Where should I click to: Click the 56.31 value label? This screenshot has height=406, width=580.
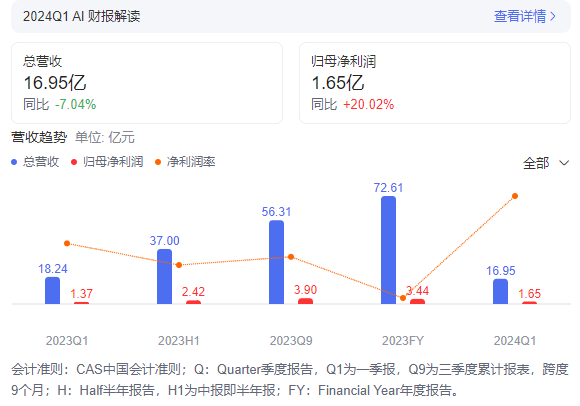[x=276, y=212]
